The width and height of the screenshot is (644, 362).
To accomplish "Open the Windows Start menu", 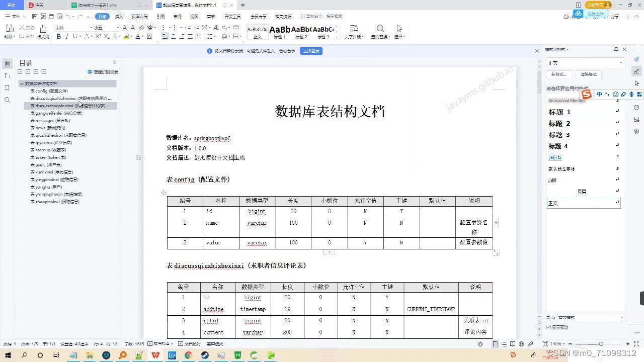I will pos(8,355).
